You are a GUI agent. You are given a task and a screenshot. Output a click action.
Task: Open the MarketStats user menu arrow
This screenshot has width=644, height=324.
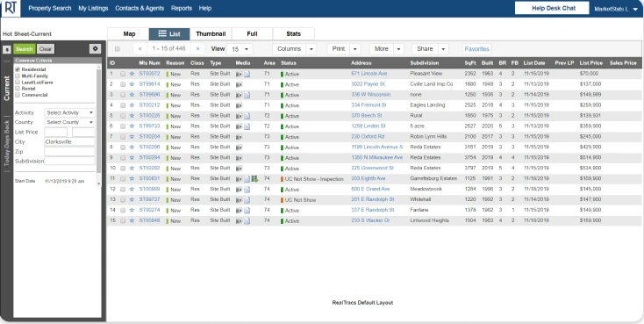[x=635, y=9]
